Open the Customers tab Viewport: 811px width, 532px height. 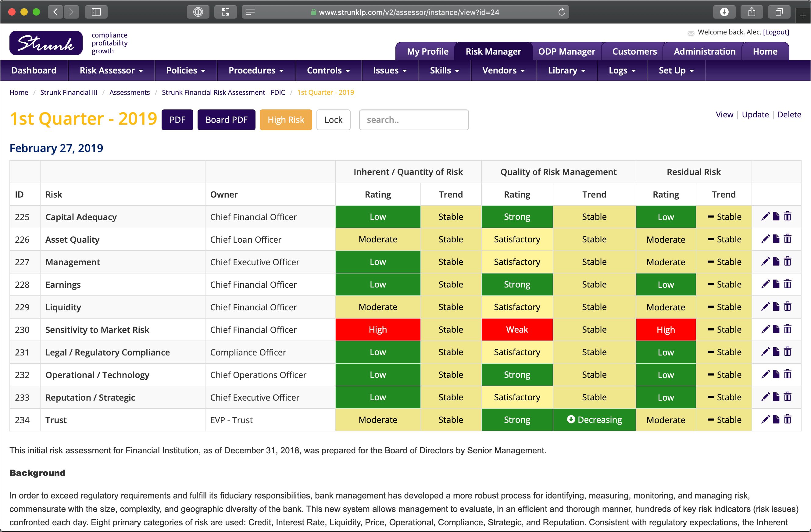click(634, 52)
